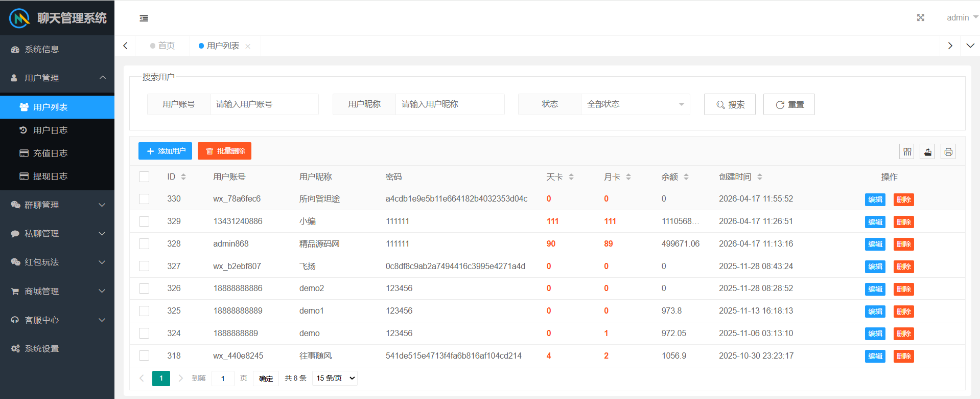The width and height of the screenshot is (980, 399).
Task: Open the column filter icon above table
Action: (907, 152)
